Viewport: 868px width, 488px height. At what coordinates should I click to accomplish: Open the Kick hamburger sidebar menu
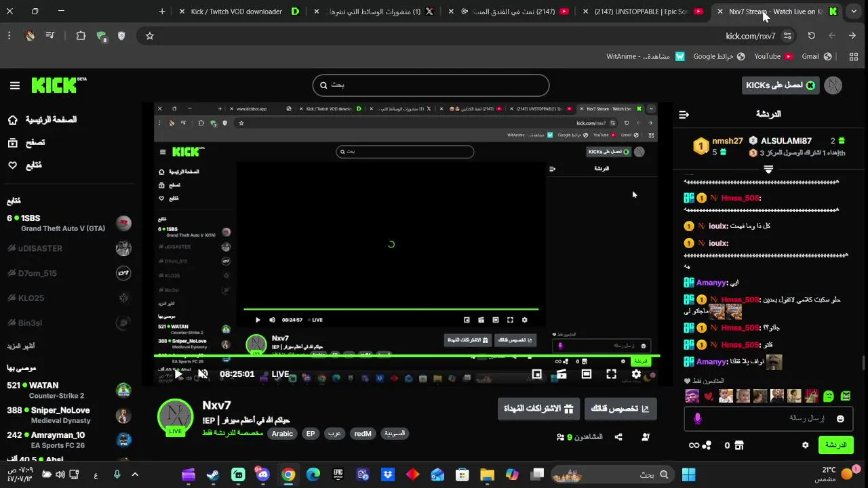tap(15, 85)
